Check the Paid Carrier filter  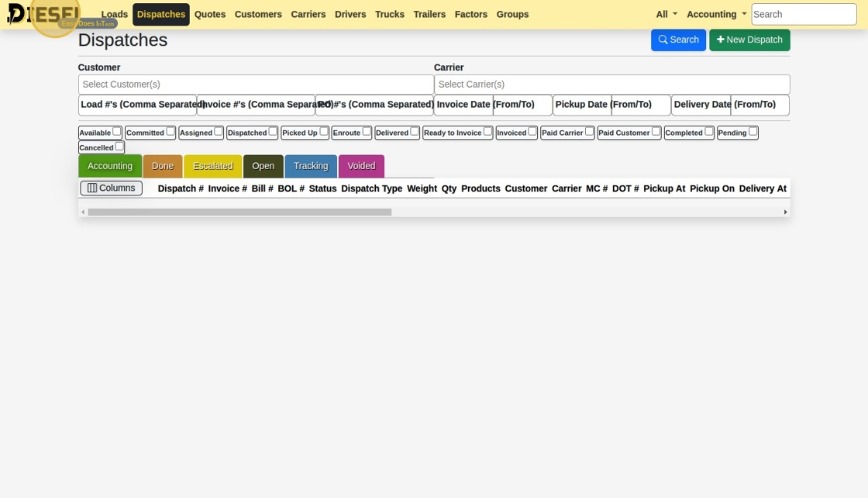[590, 132]
